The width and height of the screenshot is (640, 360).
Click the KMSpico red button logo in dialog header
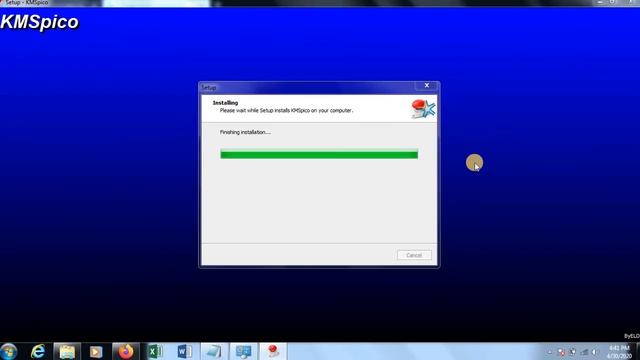point(423,109)
